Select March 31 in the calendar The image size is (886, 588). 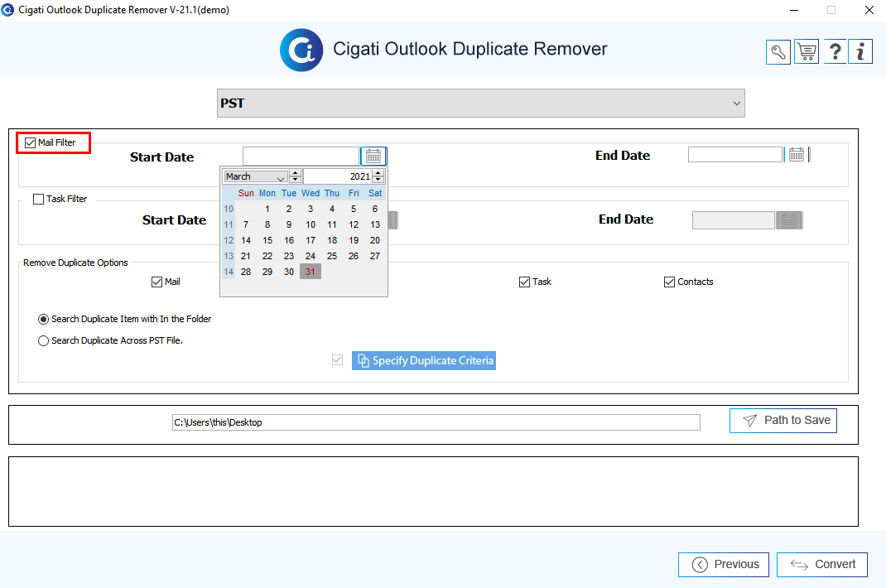click(311, 272)
